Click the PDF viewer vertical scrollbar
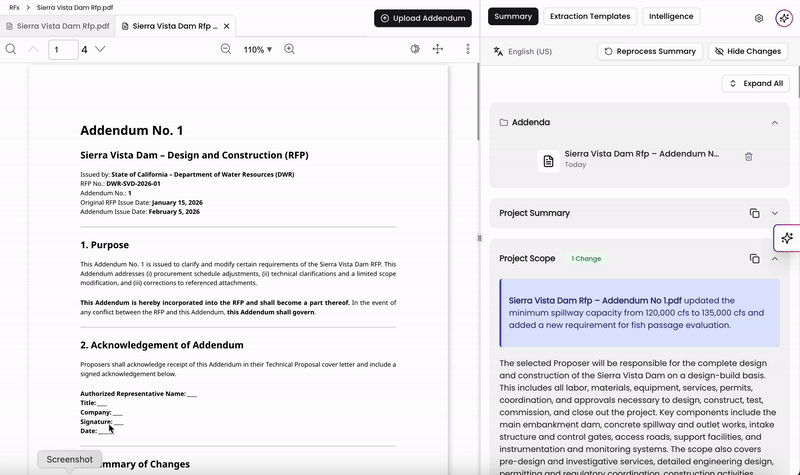This screenshot has width=800, height=475. point(478,102)
